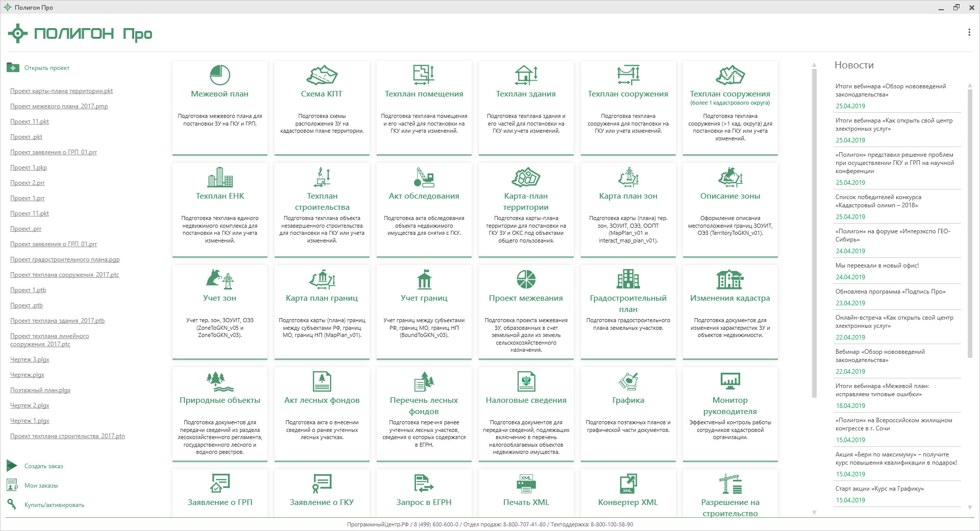Screen dimensions: 980x531
Task: Click Купить/активировать
Action: 54,505
